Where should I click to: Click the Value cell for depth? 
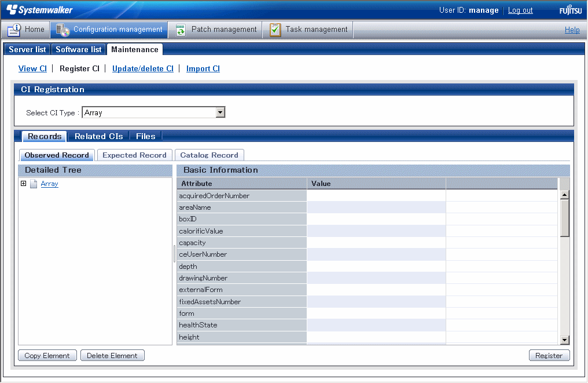(x=376, y=266)
